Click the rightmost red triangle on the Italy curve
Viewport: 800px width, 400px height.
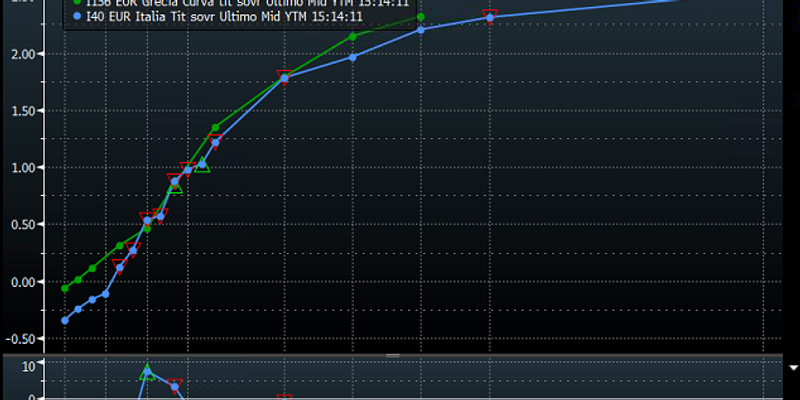[x=490, y=16]
